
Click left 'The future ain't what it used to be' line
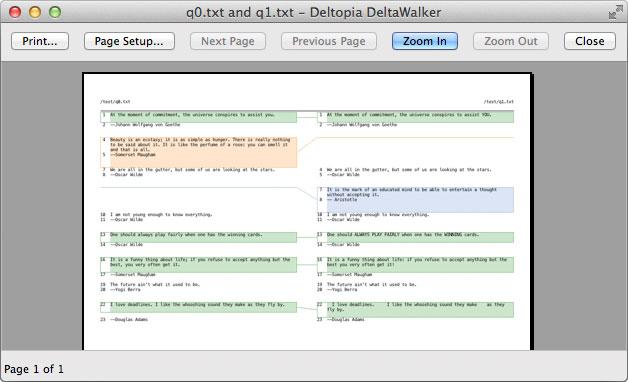pos(155,285)
